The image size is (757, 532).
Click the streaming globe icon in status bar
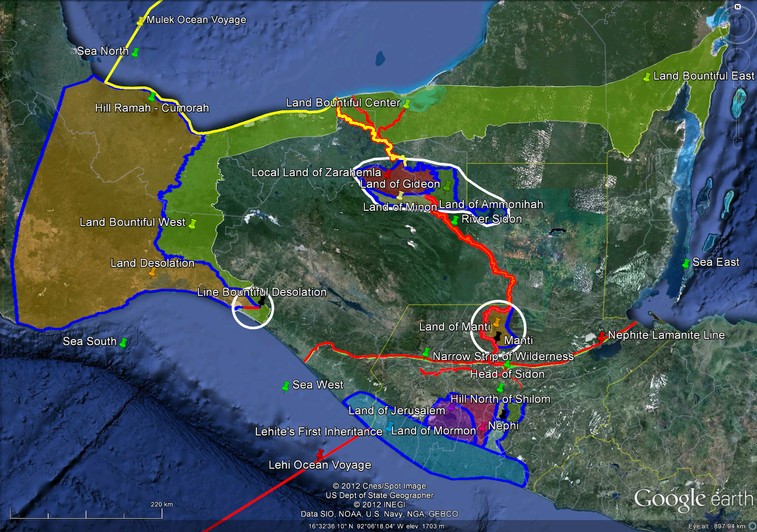point(752,526)
